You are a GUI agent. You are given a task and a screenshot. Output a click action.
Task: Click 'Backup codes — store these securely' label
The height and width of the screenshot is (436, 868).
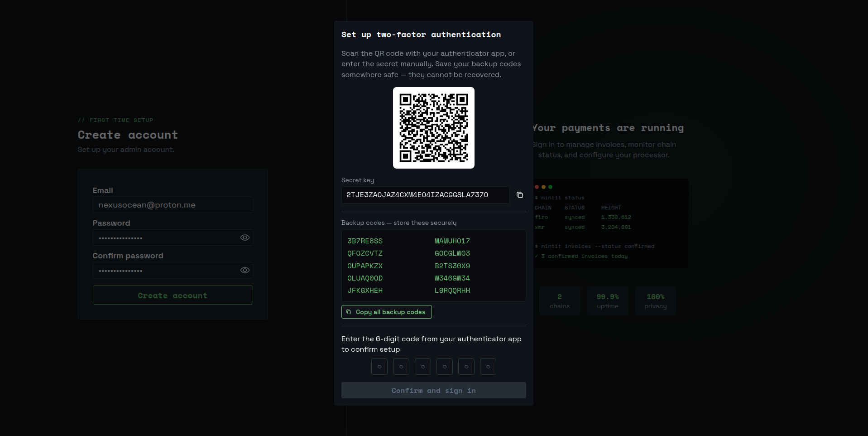coord(399,223)
